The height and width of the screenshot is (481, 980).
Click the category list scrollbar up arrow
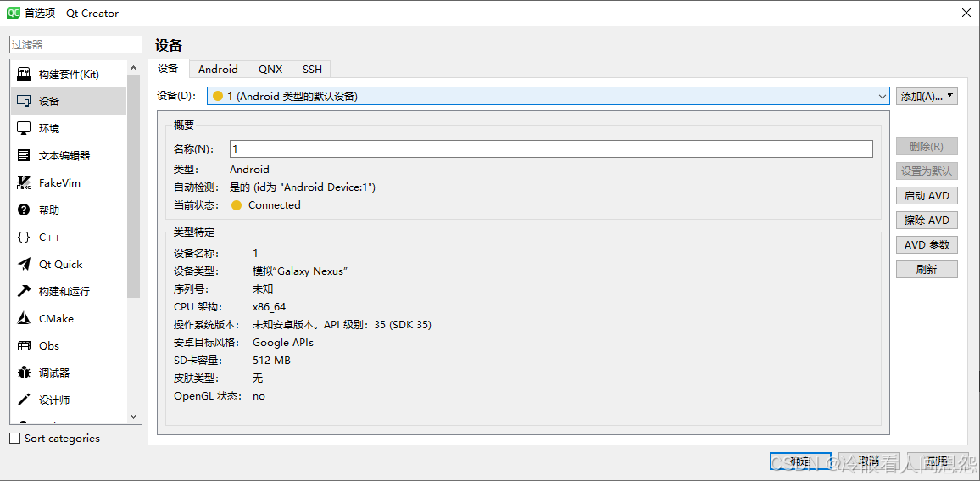[x=134, y=68]
